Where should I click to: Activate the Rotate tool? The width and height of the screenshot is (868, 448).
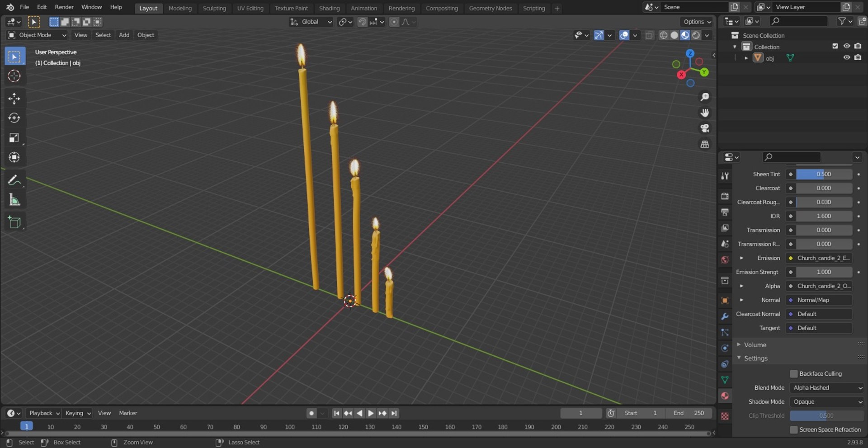pyautogui.click(x=14, y=118)
